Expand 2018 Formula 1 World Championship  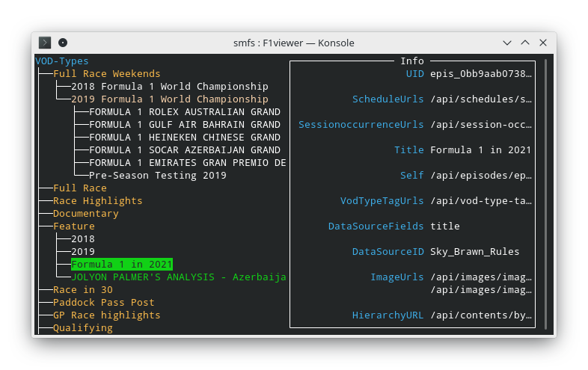click(x=170, y=87)
